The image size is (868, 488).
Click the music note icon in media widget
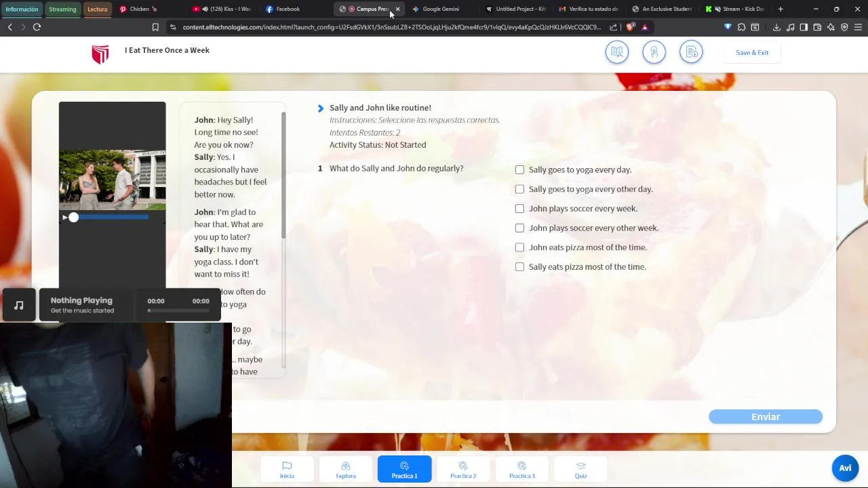[x=19, y=305]
